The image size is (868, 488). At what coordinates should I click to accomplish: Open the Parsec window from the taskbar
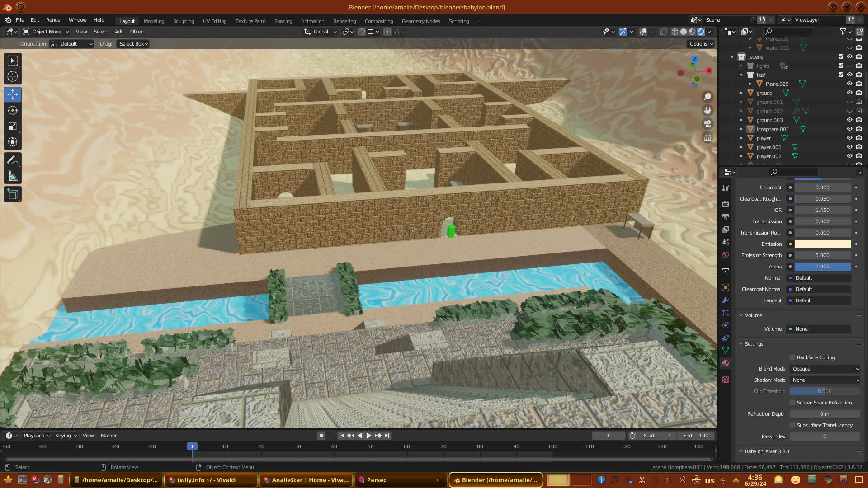pyautogui.click(x=376, y=480)
